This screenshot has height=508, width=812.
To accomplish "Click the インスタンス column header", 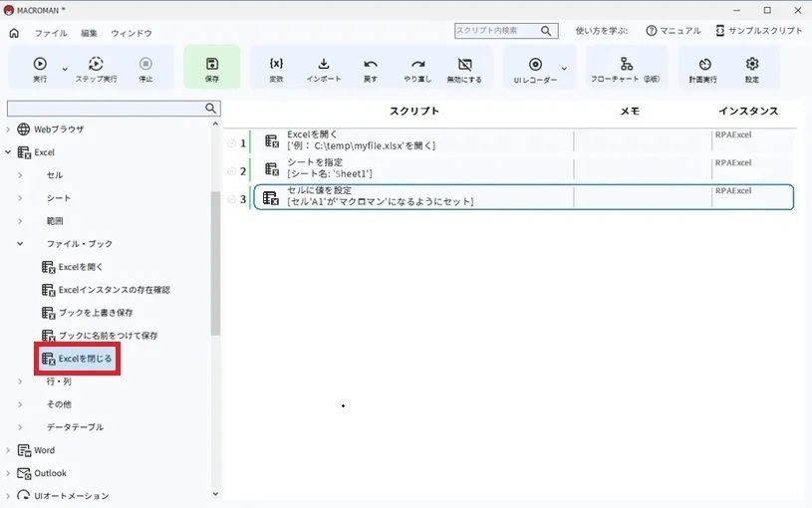I will pyautogui.click(x=748, y=111).
